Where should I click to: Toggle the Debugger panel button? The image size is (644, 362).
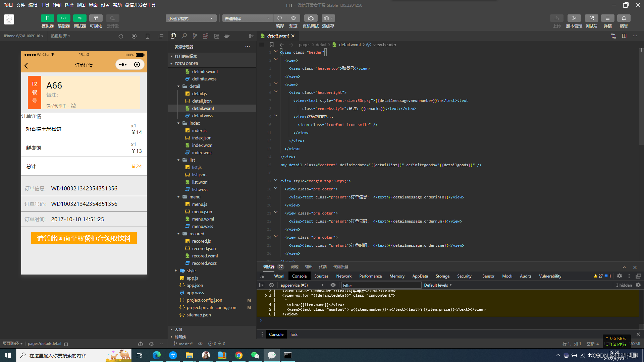79,18
